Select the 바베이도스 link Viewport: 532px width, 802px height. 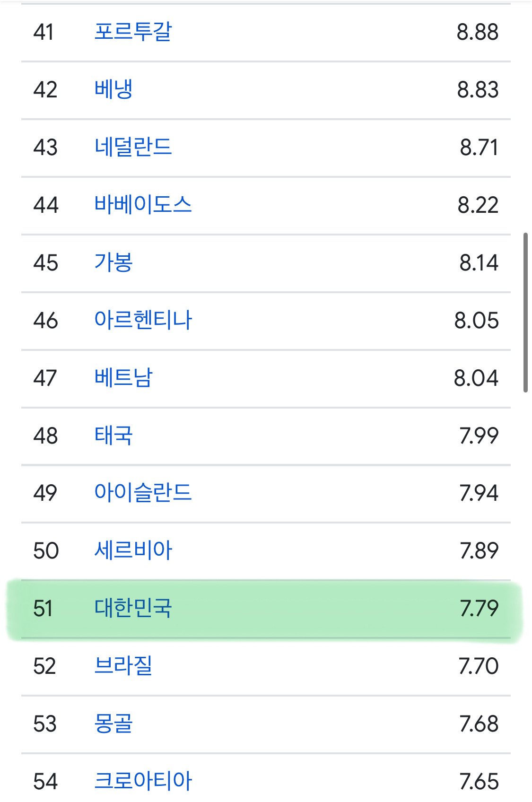click(143, 205)
